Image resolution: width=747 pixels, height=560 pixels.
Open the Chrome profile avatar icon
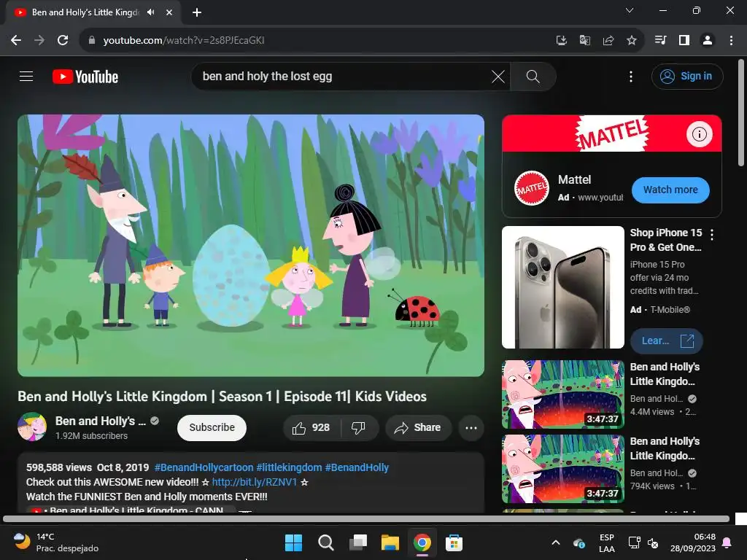tap(708, 41)
